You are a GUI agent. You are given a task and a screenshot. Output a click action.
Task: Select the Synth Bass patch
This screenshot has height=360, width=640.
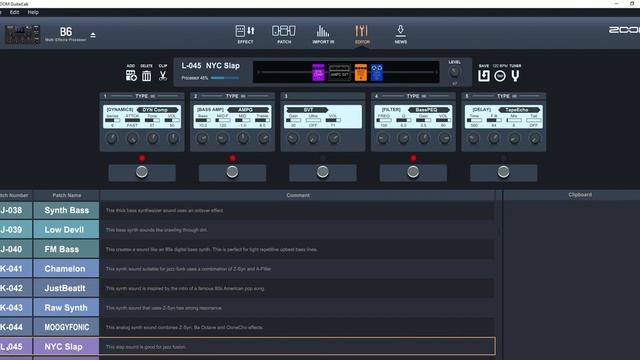[67, 210]
